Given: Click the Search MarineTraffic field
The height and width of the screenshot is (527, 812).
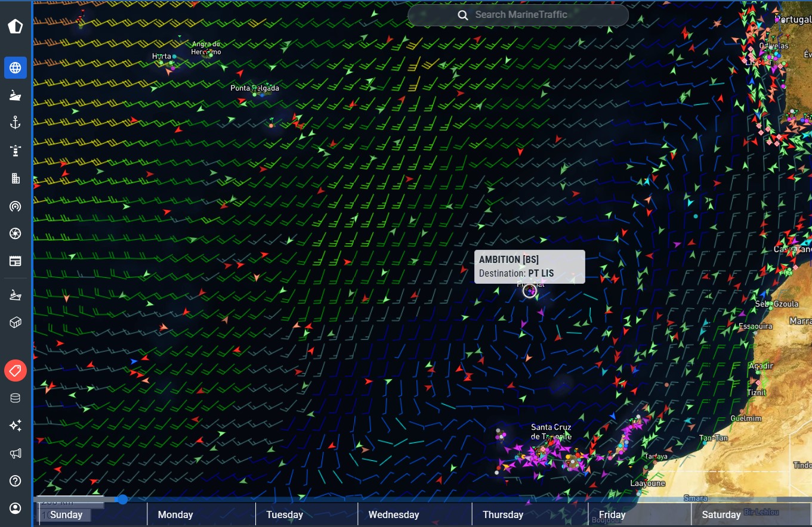Looking at the screenshot, I should (x=518, y=15).
